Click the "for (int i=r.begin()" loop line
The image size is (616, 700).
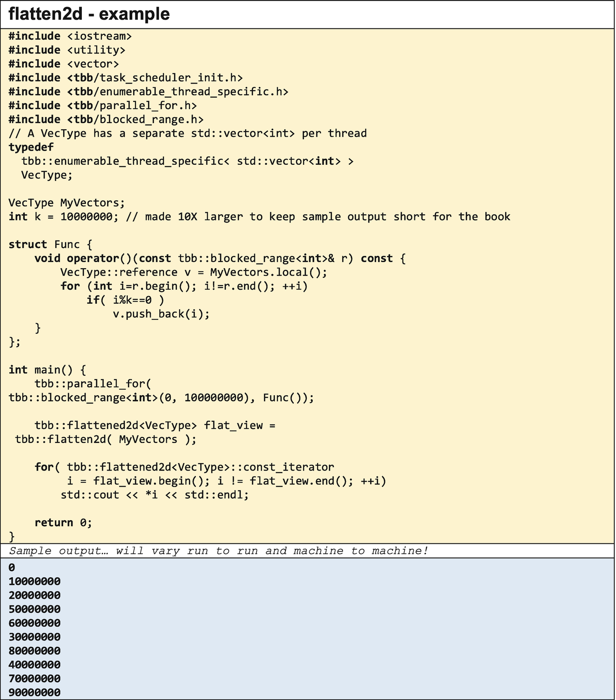coord(184,286)
